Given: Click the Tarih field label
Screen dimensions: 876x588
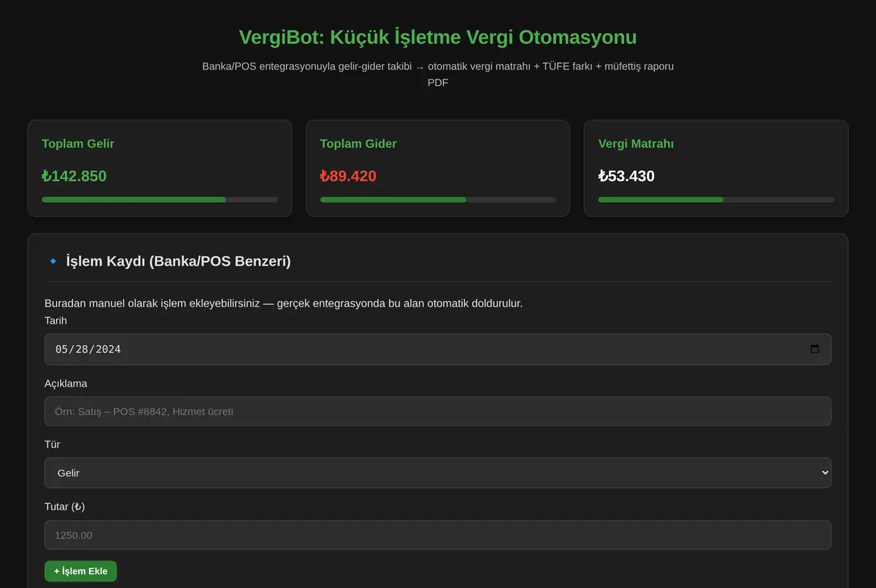Looking at the screenshot, I should [56, 320].
